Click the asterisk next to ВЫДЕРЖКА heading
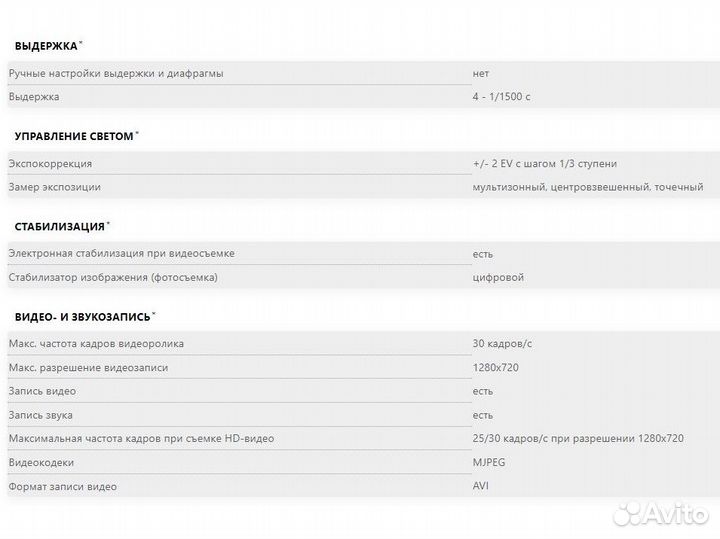This screenshot has height=539, width=720. coord(81,43)
